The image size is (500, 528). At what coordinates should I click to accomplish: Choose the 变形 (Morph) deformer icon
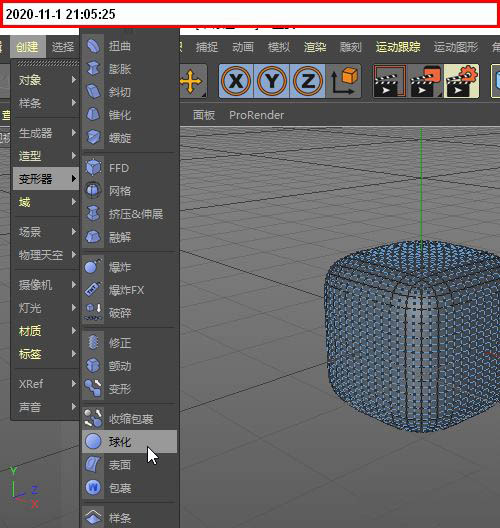tap(93, 389)
